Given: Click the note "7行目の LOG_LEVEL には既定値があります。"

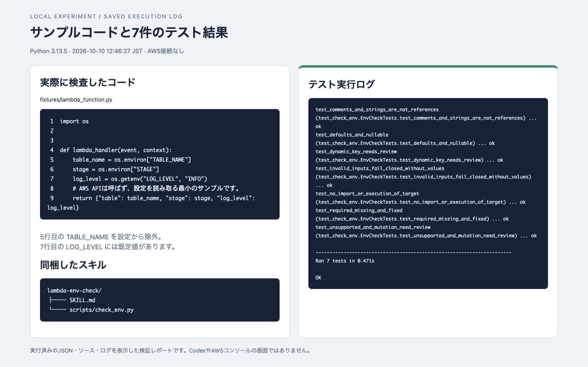Looking at the screenshot, I should pyautogui.click(x=108, y=247).
